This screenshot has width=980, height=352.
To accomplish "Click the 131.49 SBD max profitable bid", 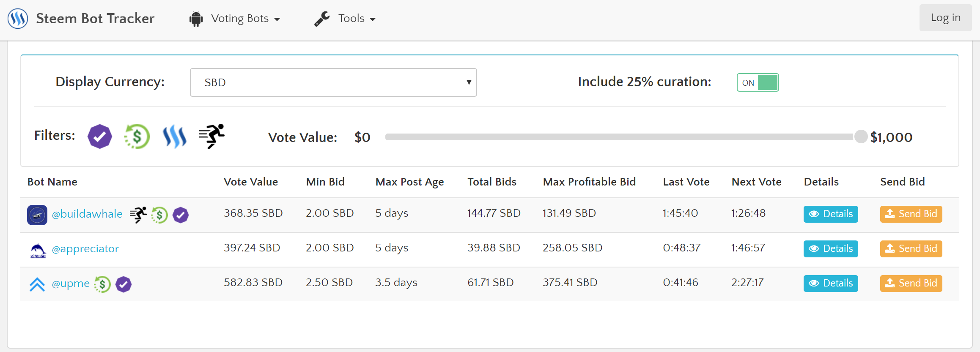I will pyautogui.click(x=569, y=213).
